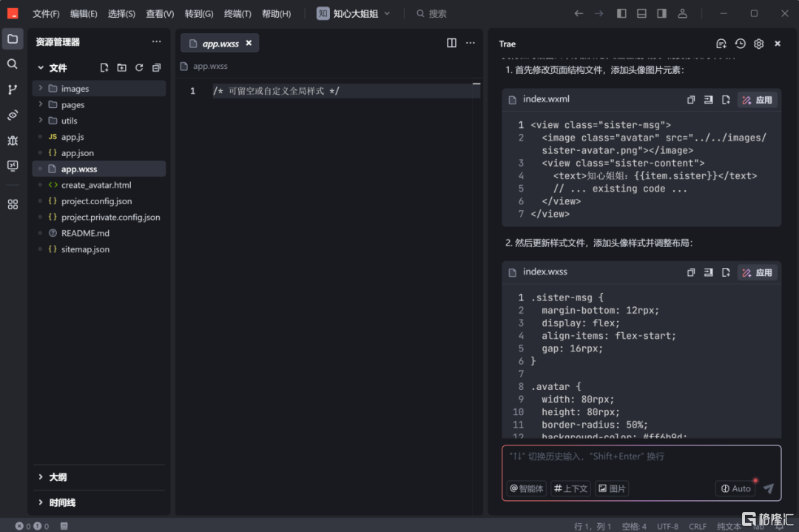The image size is (799, 532).
Task: Open README.md in the file tree
Action: pos(99,233)
